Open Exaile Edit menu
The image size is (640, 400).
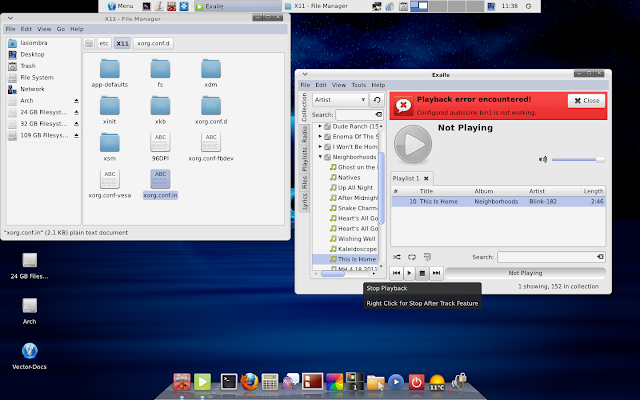pyautogui.click(x=321, y=85)
